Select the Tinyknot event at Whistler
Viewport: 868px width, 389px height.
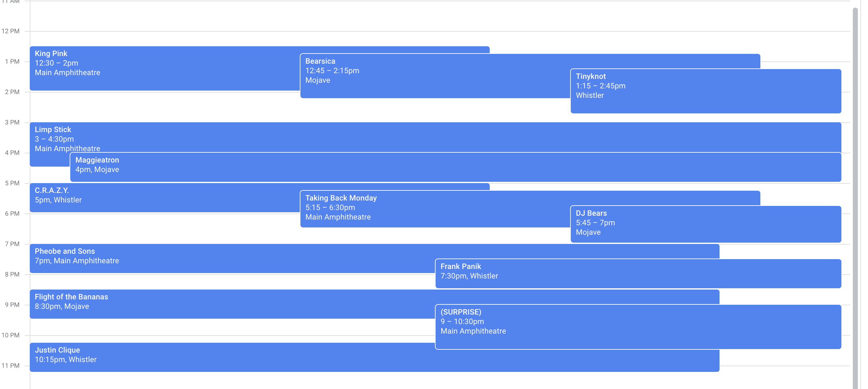pyautogui.click(x=706, y=91)
